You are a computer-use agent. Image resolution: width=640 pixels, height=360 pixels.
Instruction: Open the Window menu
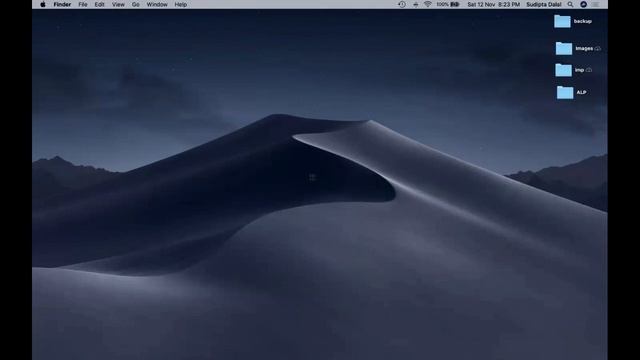[x=157, y=4]
